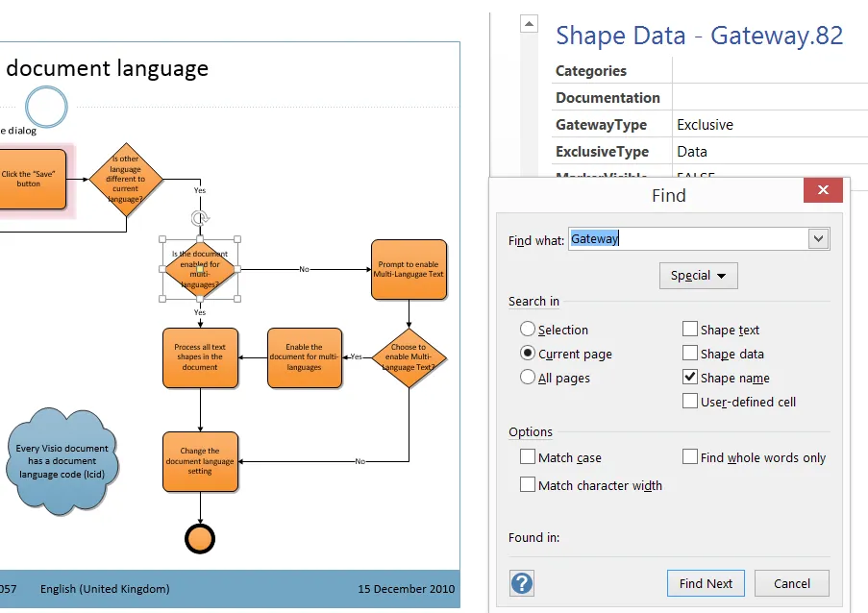This screenshot has height=613, width=868.
Task: Enable Match character width option
Action: 528,484
